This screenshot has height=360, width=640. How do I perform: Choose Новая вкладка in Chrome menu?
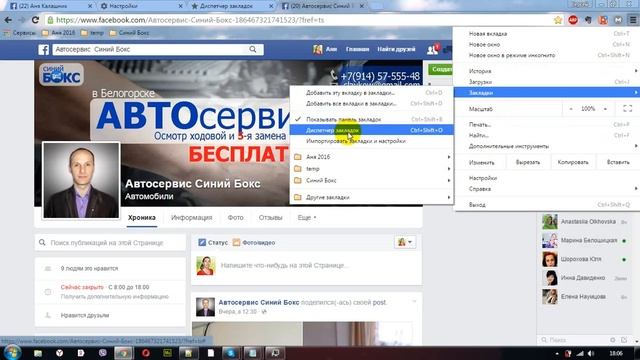(x=547, y=34)
